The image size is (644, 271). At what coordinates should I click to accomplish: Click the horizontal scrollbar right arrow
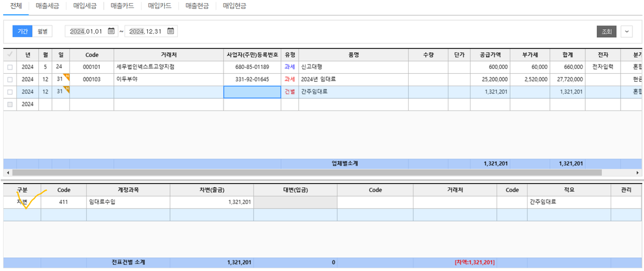[638, 172]
